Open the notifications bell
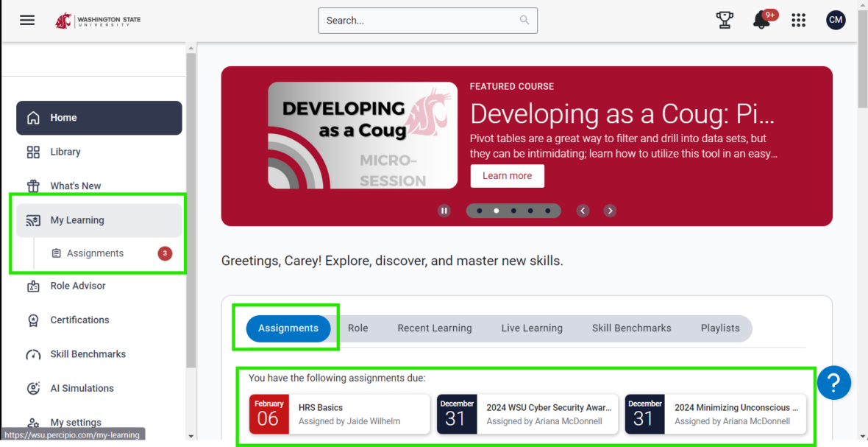The image size is (868, 447). [x=761, y=21]
